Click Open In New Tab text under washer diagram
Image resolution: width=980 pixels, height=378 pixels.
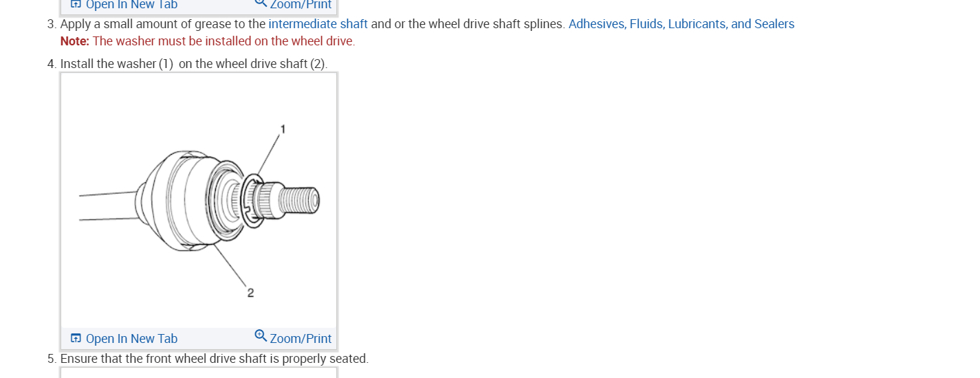[131, 339]
